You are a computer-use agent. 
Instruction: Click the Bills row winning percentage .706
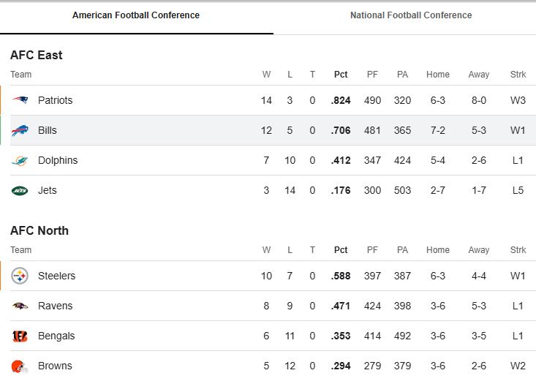[x=341, y=130]
